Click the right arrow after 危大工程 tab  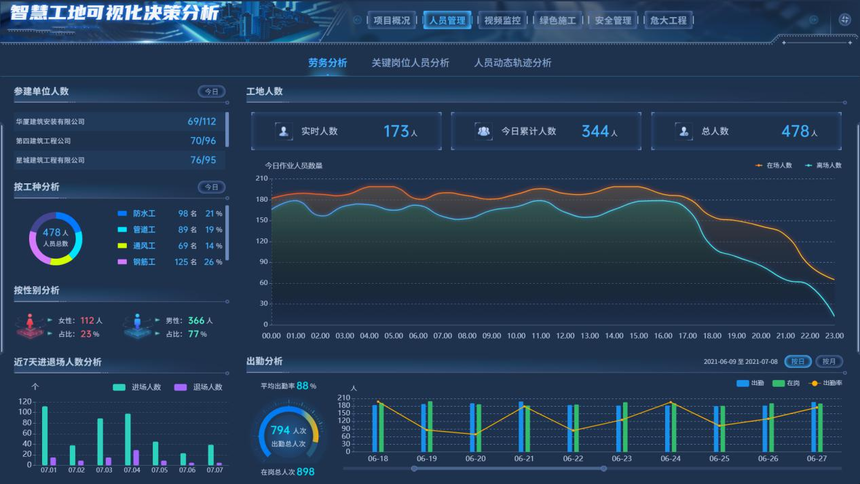point(813,20)
